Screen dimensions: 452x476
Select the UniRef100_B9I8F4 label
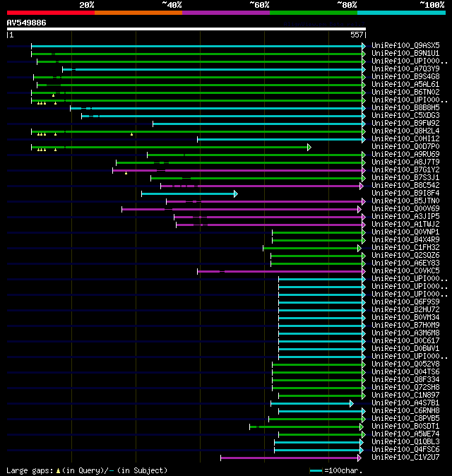[405, 193]
